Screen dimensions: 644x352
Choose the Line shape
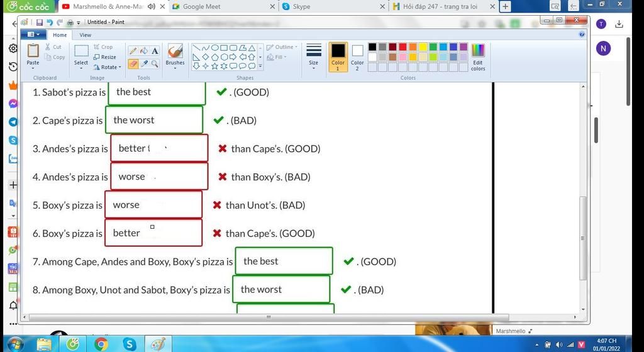(196, 48)
